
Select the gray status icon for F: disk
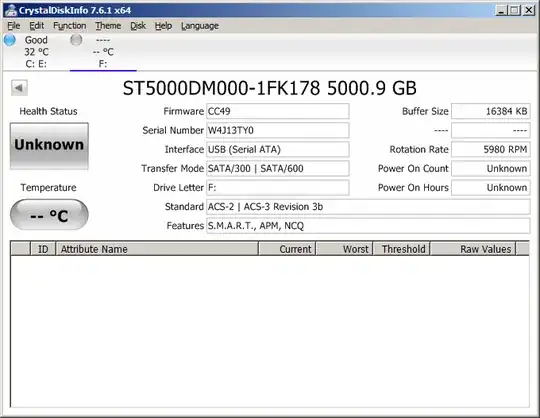pos(76,40)
